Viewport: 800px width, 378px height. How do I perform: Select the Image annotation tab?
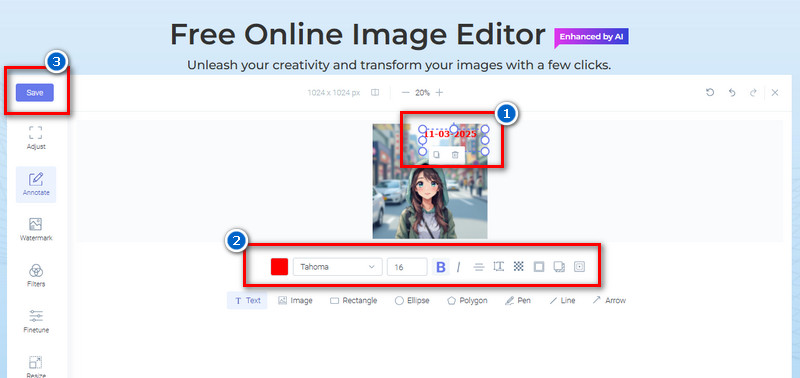click(x=295, y=300)
